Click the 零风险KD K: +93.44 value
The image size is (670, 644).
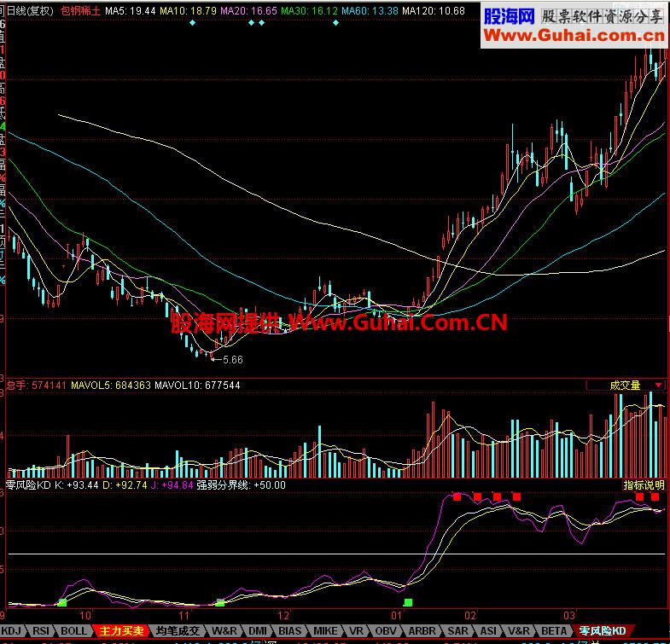[x=52, y=485]
